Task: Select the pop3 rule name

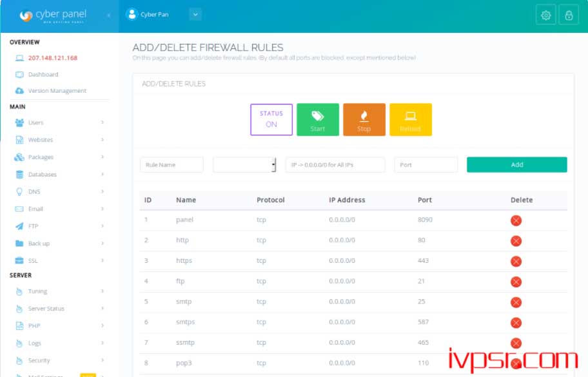Action: (x=184, y=363)
